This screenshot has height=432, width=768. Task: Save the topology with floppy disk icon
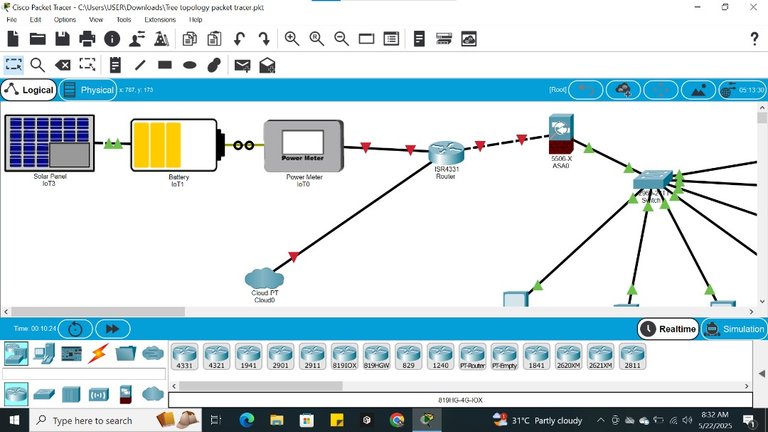(62, 39)
